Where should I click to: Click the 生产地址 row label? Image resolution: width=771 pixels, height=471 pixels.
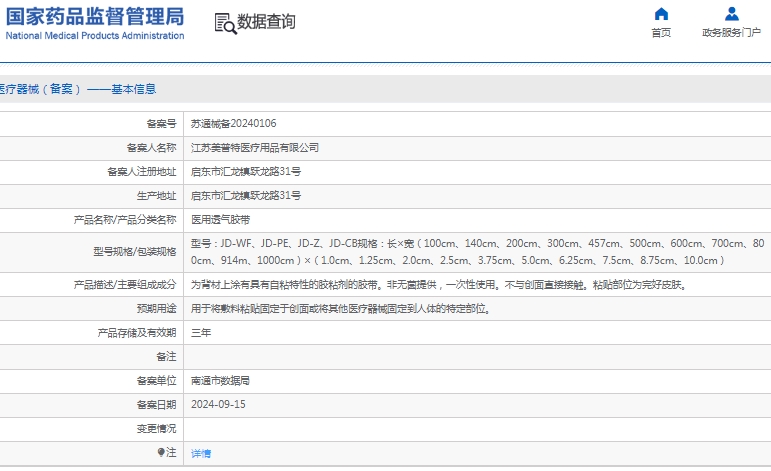point(156,196)
